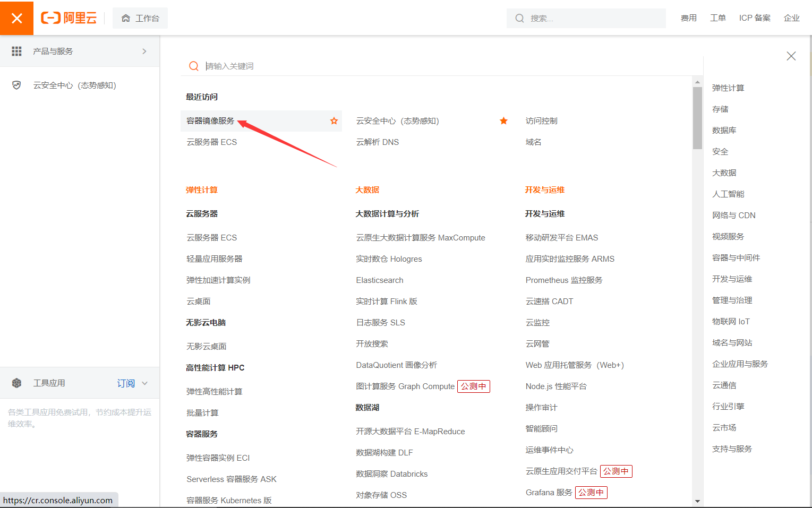Close the orange X menu button
The width and height of the screenshot is (812, 508).
(x=16, y=18)
